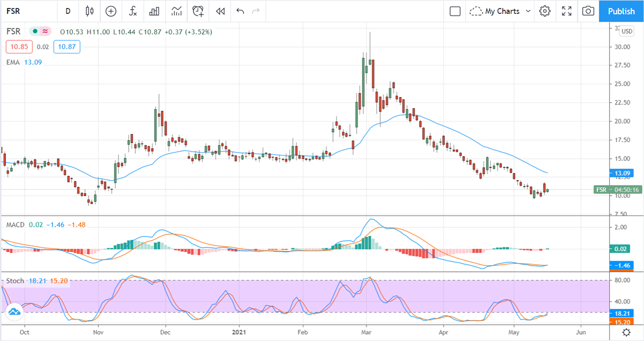This screenshot has width=644, height=341.
Task: Open Compare symbol with the plus icon
Action: (111, 11)
